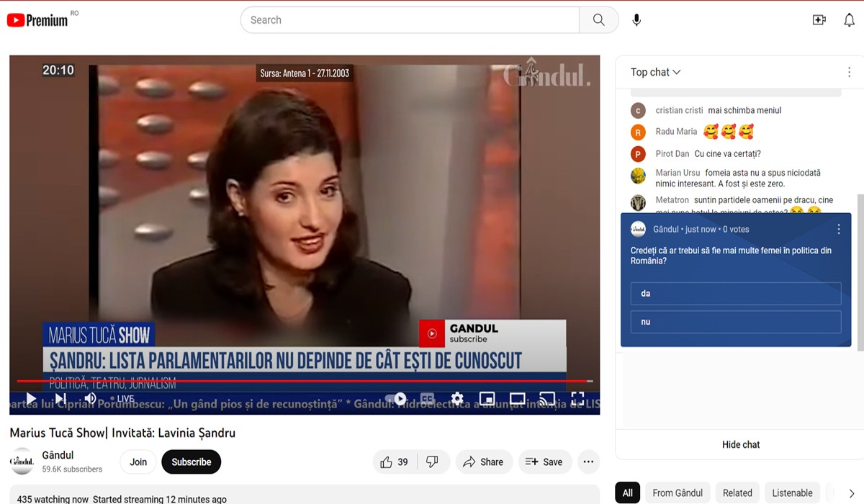Click the Gandul subscribe overlay in the video
This screenshot has height=504, width=864.
coord(492,333)
